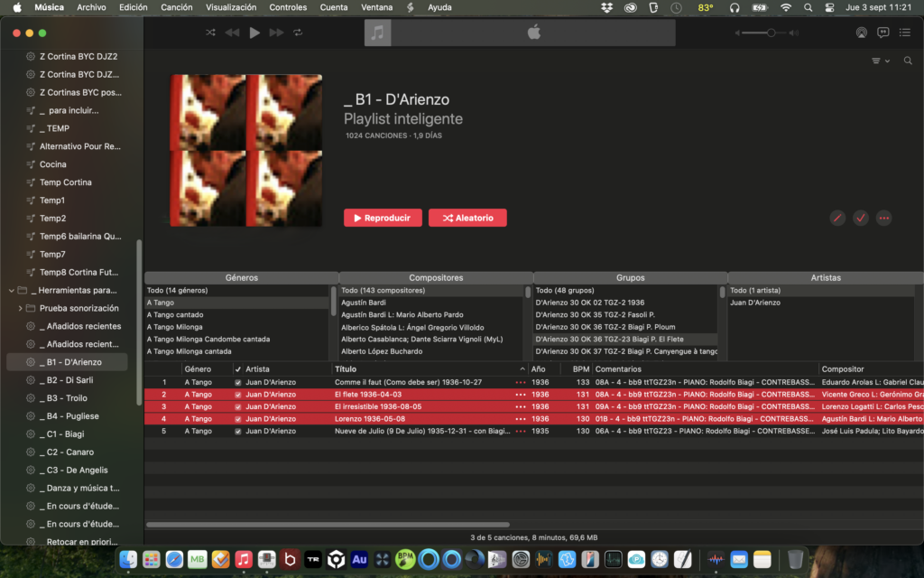The width and height of the screenshot is (924, 578).
Task: Open the Trash in the Dock
Action: pos(795,559)
